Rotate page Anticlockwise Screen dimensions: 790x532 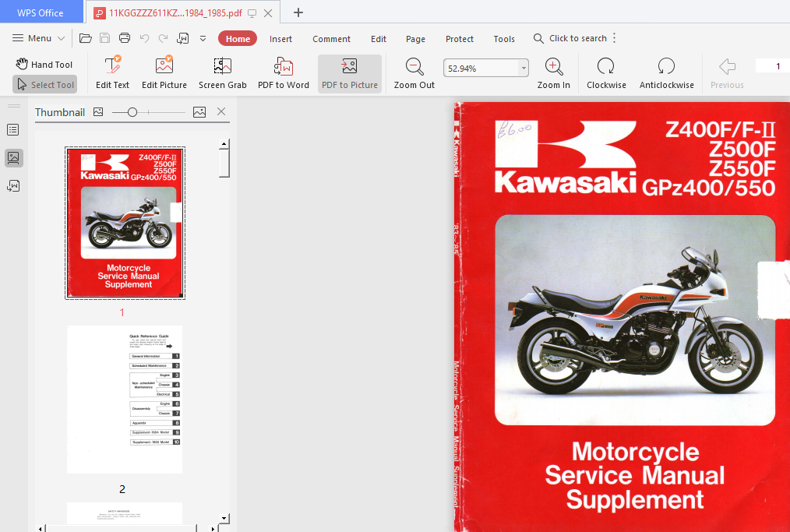click(667, 73)
